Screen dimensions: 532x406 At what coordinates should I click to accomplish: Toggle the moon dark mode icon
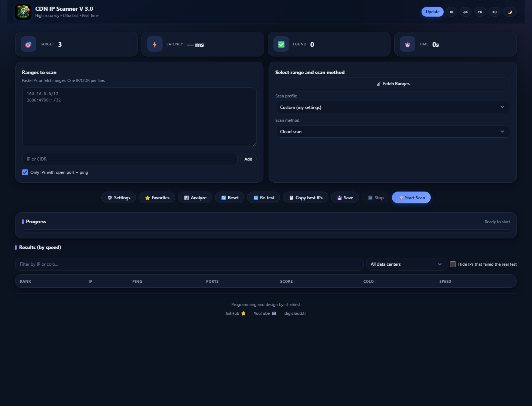(510, 12)
